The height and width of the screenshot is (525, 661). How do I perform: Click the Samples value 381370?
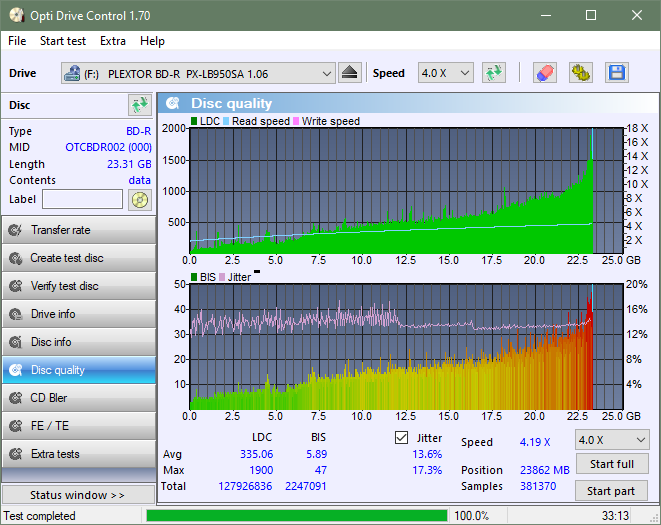538,486
